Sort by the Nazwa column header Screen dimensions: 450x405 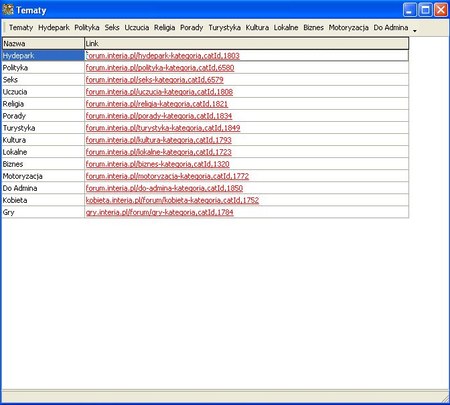click(43, 44)
